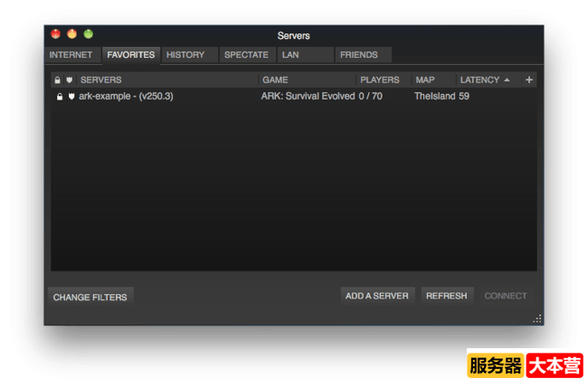The width and height of the screenshot is (588, 388).
Task: Minimize the Servers window
Action: tap(72, 34)
